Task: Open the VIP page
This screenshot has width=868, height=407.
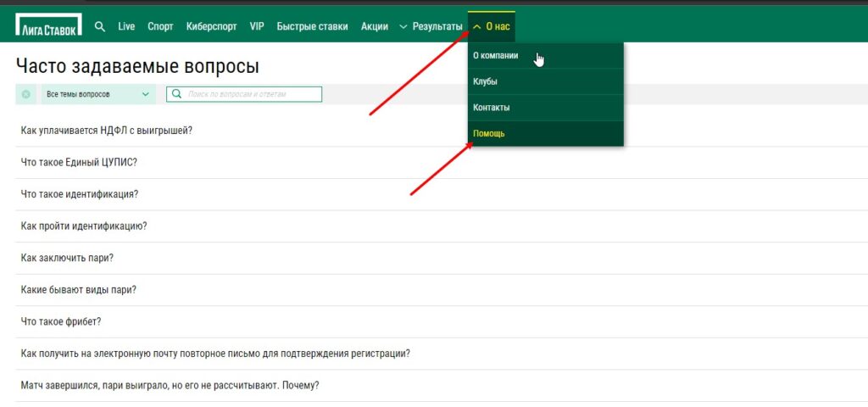Action: (257, 26)
